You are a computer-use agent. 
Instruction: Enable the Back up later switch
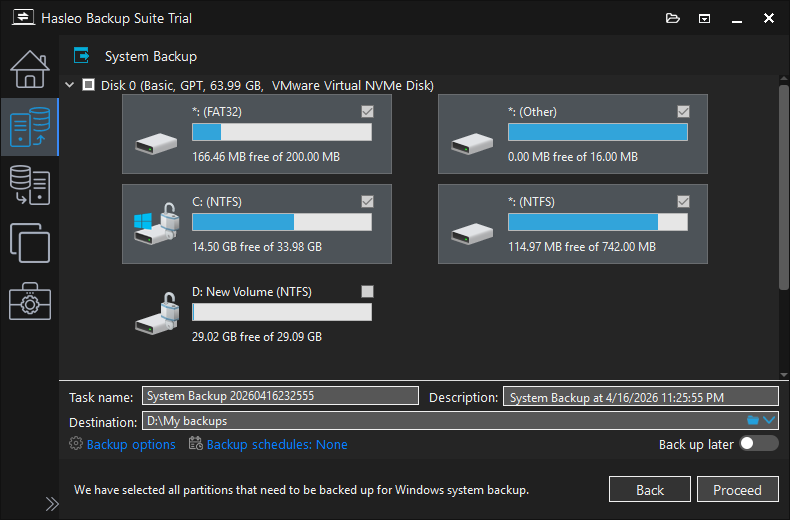759,443
